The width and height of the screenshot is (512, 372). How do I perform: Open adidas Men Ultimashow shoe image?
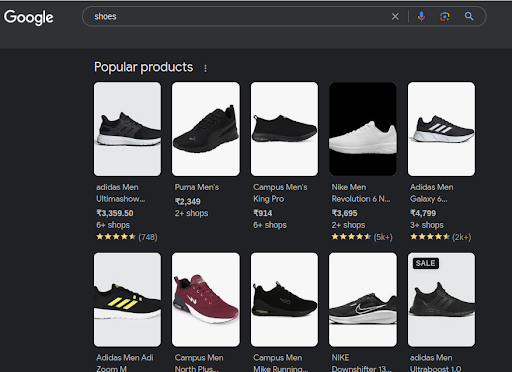(127, 129)
